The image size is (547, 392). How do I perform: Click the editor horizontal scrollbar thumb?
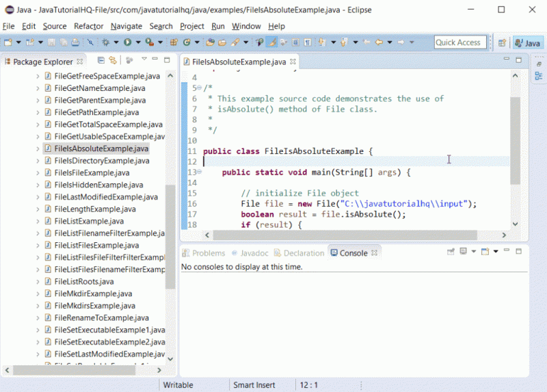pyautogui.click(x=345, y=235)
